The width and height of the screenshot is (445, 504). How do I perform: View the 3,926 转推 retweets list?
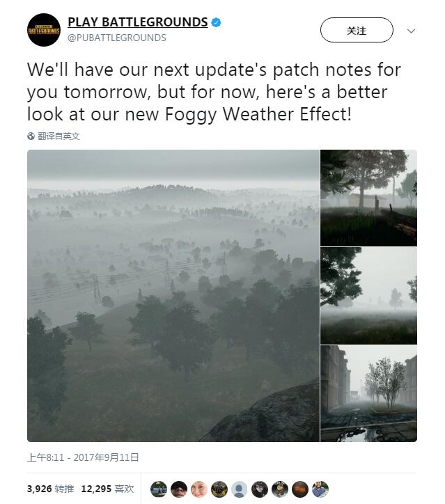point(50,489)
